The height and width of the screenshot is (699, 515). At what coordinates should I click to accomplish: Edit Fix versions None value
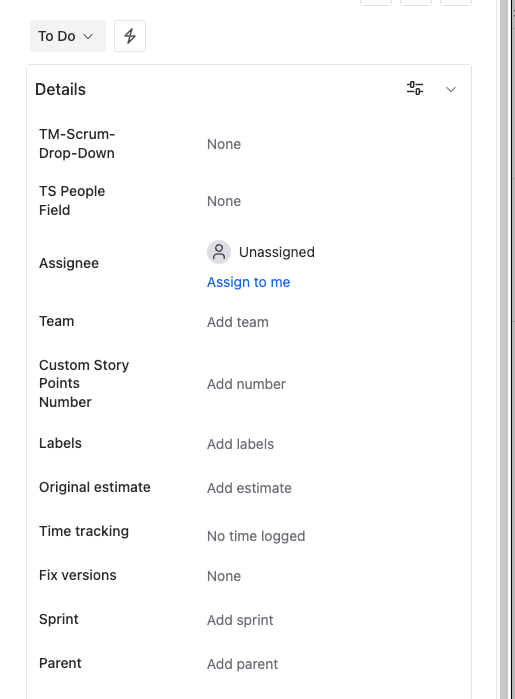[x=224, y=576]
